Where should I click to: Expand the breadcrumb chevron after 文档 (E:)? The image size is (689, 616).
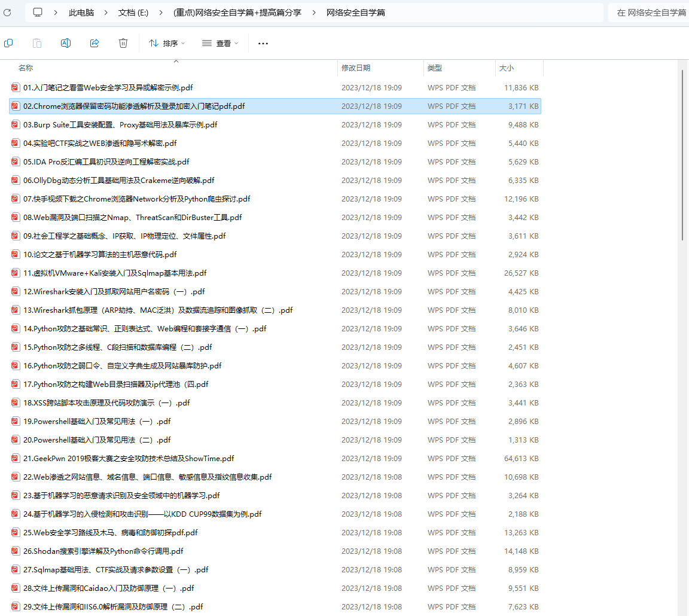coord(161,13)
